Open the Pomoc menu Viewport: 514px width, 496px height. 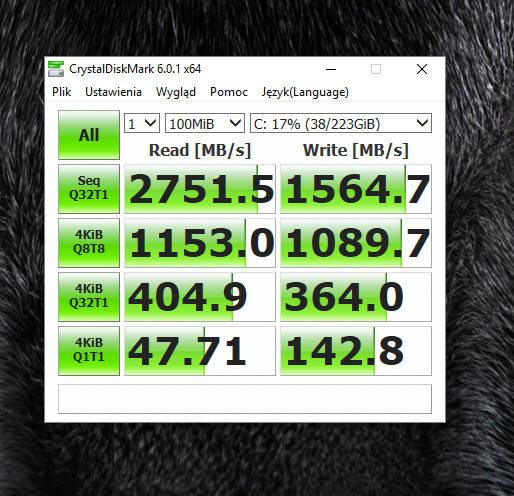229,92
